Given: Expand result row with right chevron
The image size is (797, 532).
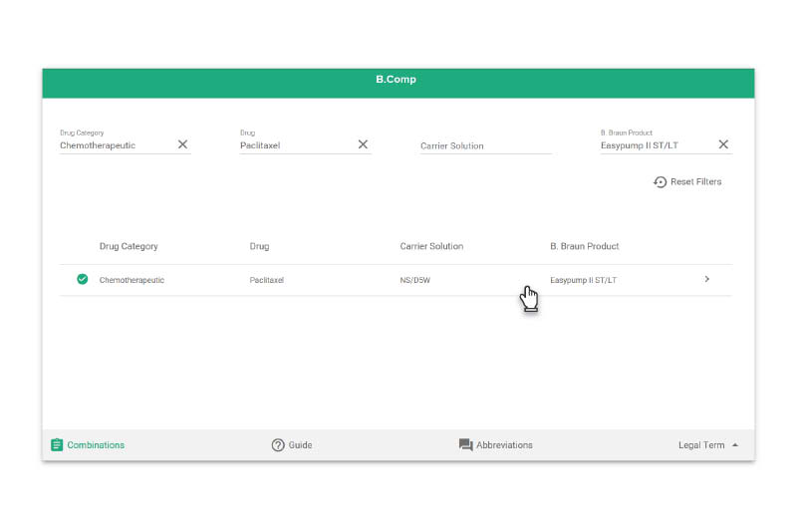Looking at the screenshot, I should [x=707, y=280].
